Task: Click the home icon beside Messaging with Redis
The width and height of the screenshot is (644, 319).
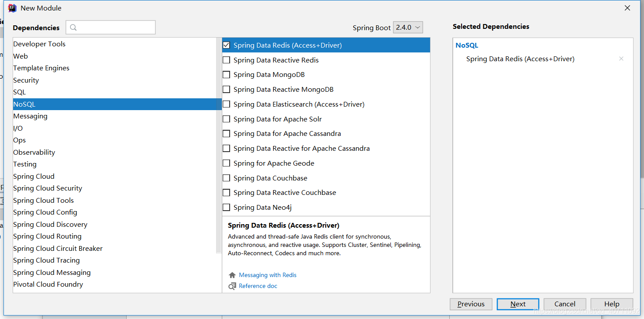Action: (x=232, y=275)
